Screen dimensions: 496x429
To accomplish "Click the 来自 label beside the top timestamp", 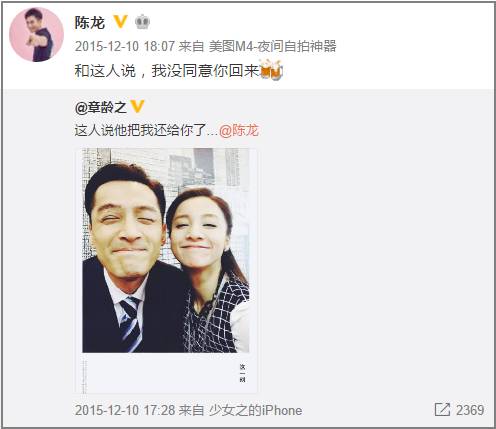I will (191, 46).
